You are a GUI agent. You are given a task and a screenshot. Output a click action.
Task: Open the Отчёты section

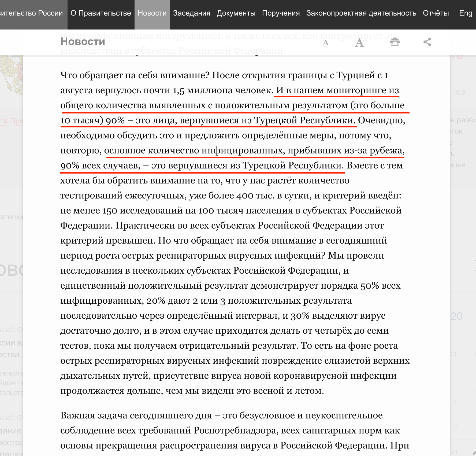coord(436,13)
